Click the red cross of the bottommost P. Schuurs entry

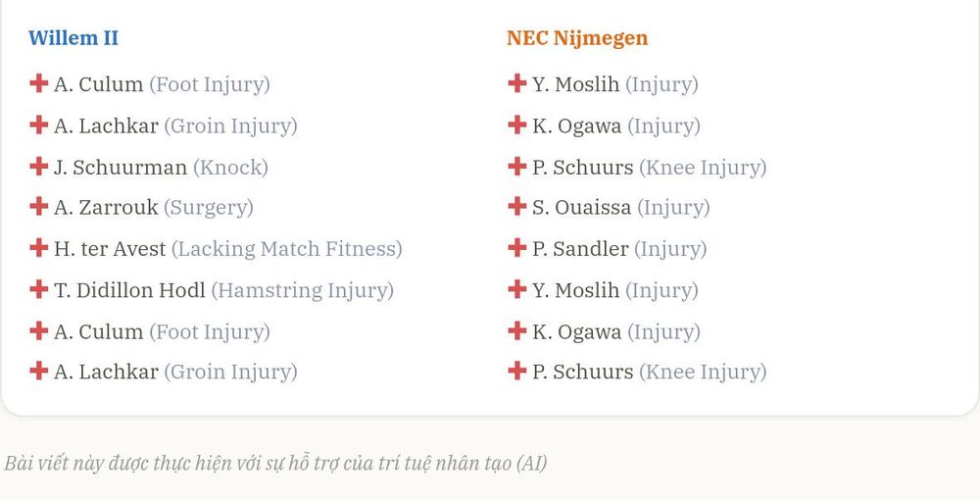[x=516, y=371]
